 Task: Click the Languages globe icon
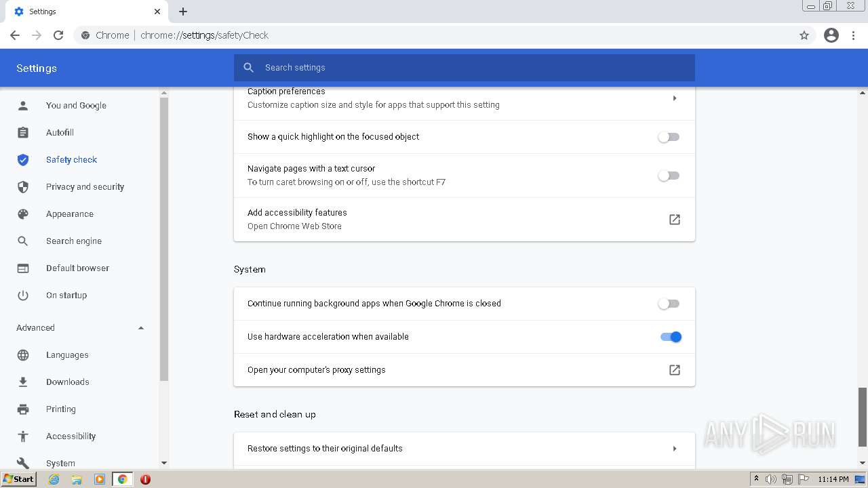[x=23, y=355]
